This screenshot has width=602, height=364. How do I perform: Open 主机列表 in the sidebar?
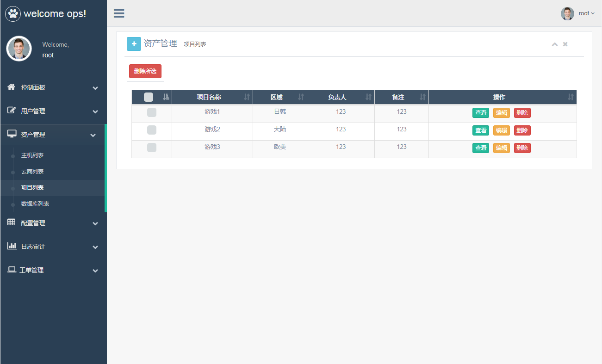coord(32,155)
